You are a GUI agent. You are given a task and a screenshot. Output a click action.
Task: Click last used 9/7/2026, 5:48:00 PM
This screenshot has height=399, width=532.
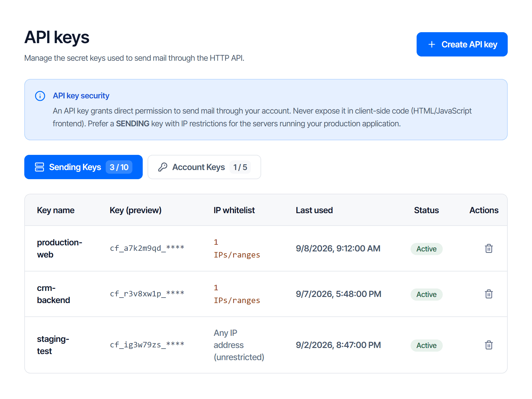pyautogui.click(x=339, y=294)
